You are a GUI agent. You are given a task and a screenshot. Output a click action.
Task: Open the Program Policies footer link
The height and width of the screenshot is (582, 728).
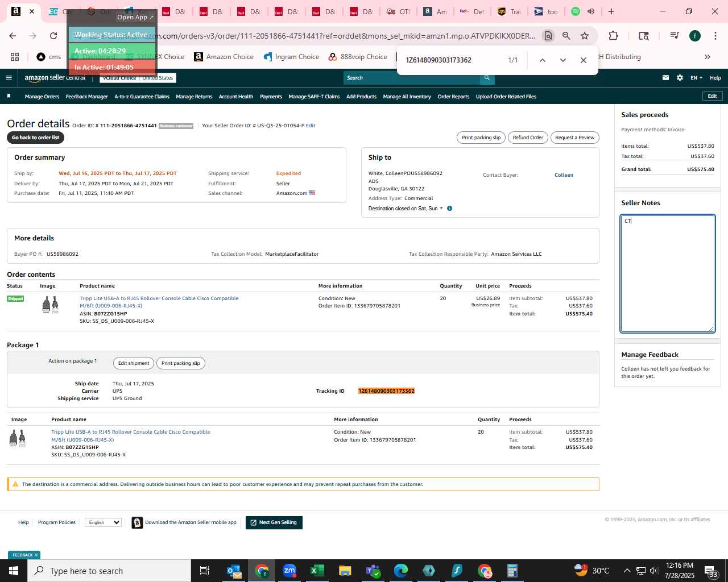pyautogui.click(x=57, y=522)
